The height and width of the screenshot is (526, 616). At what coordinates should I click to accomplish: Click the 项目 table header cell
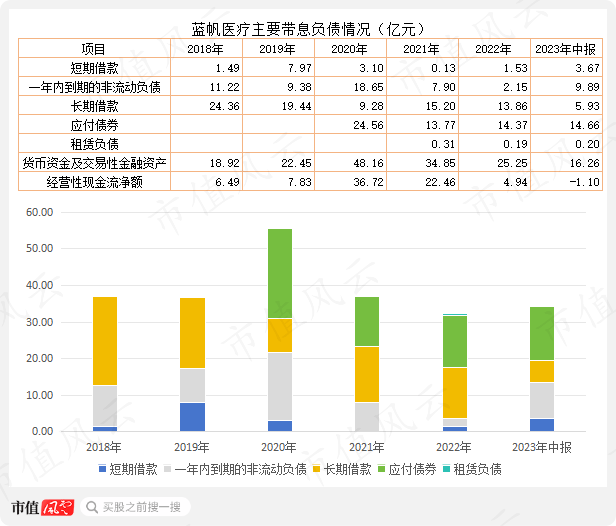tap(94, 49)
